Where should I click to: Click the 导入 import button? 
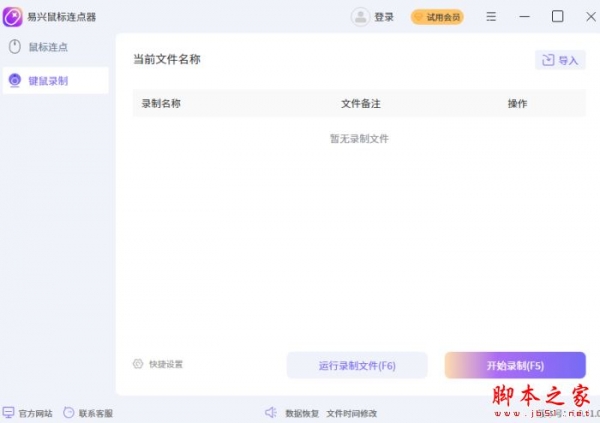[x=560, y=60]
